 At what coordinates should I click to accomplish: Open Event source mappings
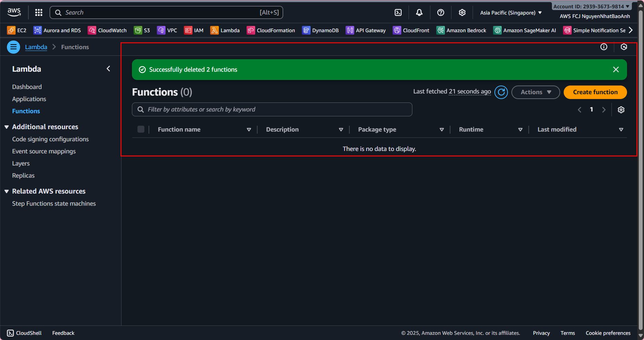coord(44,151)
